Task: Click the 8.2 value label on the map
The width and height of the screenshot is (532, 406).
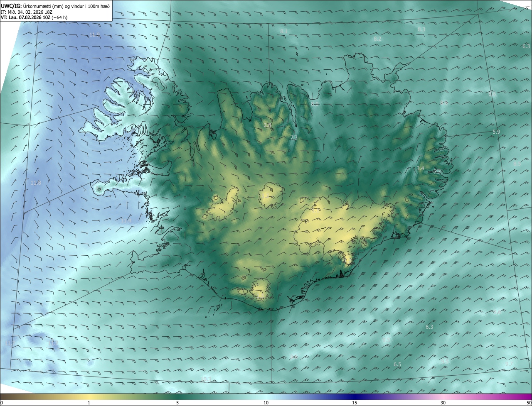Action: point(377,39)
